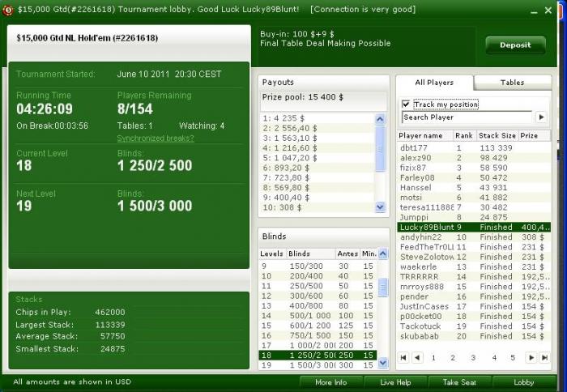Open page 1 of player list
567x392 pixels.
pos(433,358)
